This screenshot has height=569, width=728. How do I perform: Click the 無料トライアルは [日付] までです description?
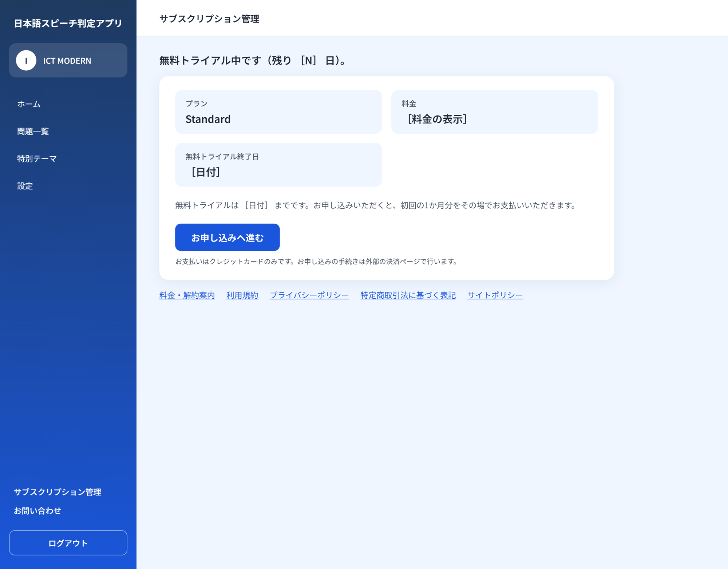(x=375, y=205)
